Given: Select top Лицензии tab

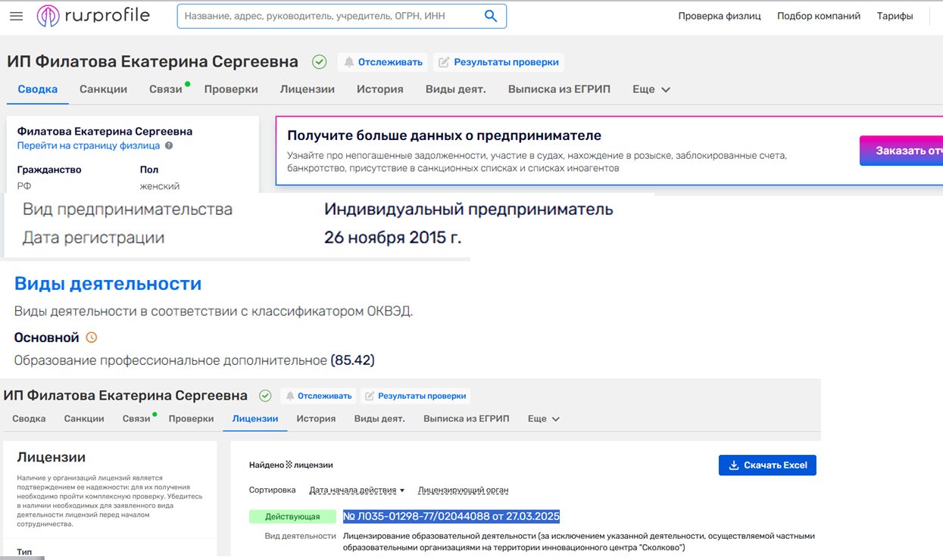Looking at the screenshot, I should click(x=308, y=89).
